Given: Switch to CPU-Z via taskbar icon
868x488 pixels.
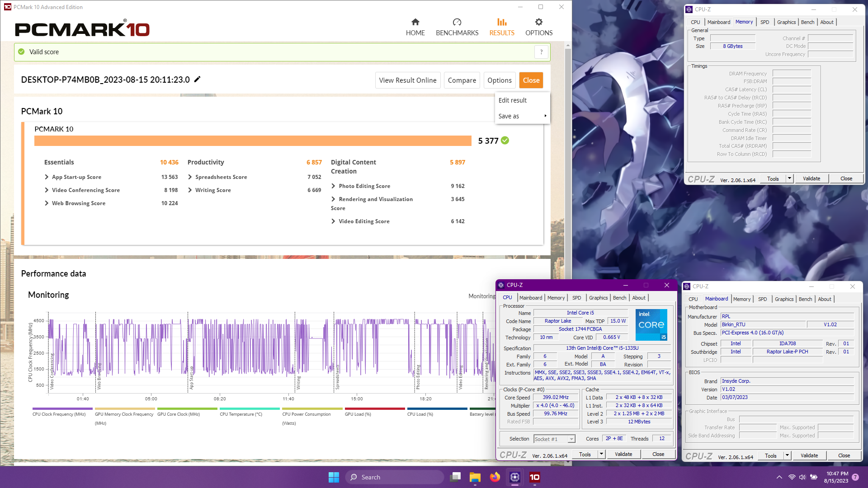Looking at the screenshot, I should click(514, 477).
